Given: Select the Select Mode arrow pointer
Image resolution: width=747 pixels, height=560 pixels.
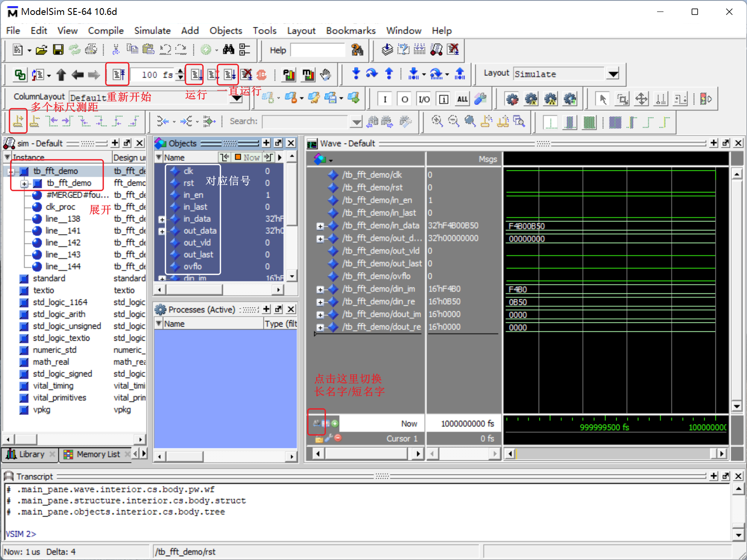Looking at the screenshot, I should [603, 99].
